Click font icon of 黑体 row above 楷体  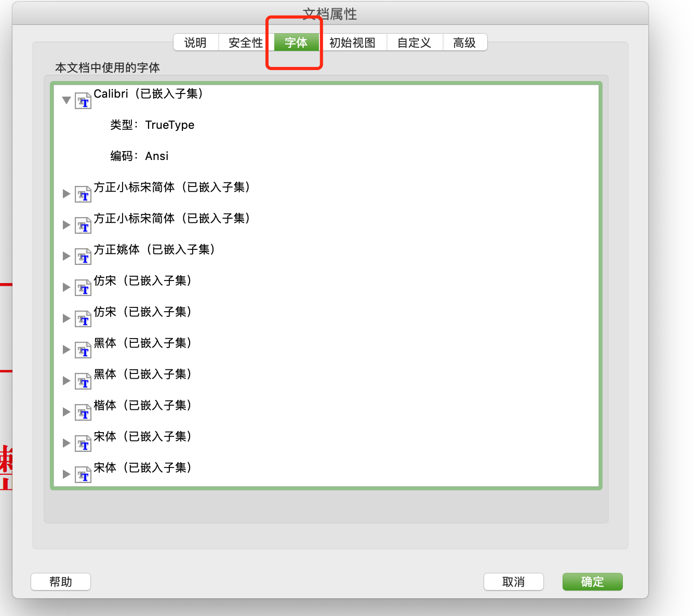click(x=83, y=381)
